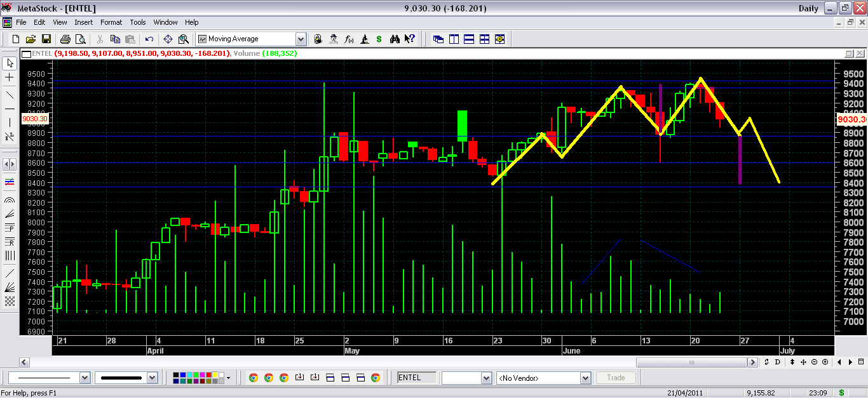
Task: Expand the Moving Average indicator dropdown
Action: point(301,39)
